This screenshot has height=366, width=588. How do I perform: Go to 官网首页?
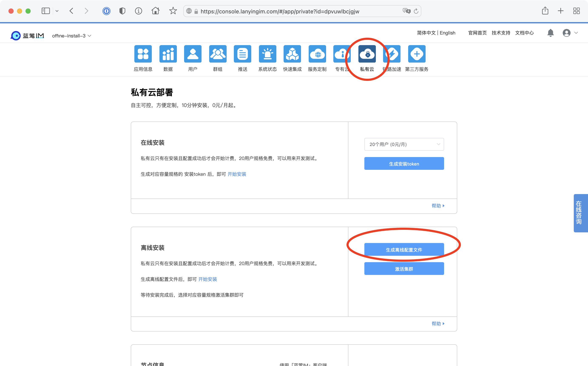coord(477,33)
